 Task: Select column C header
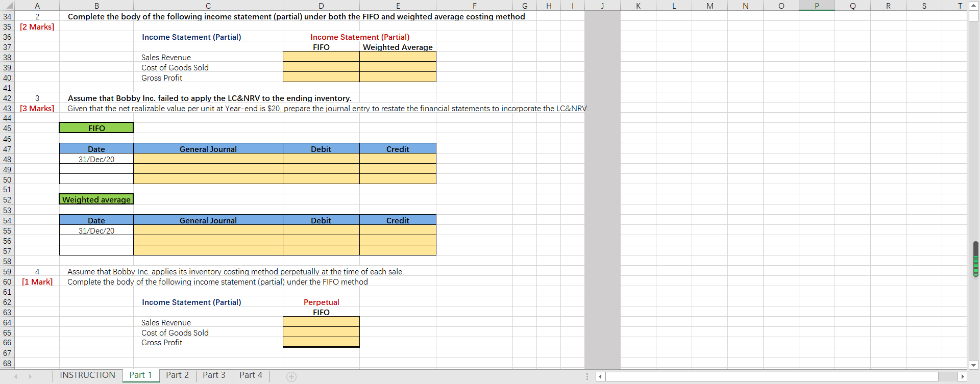[208, 6]
